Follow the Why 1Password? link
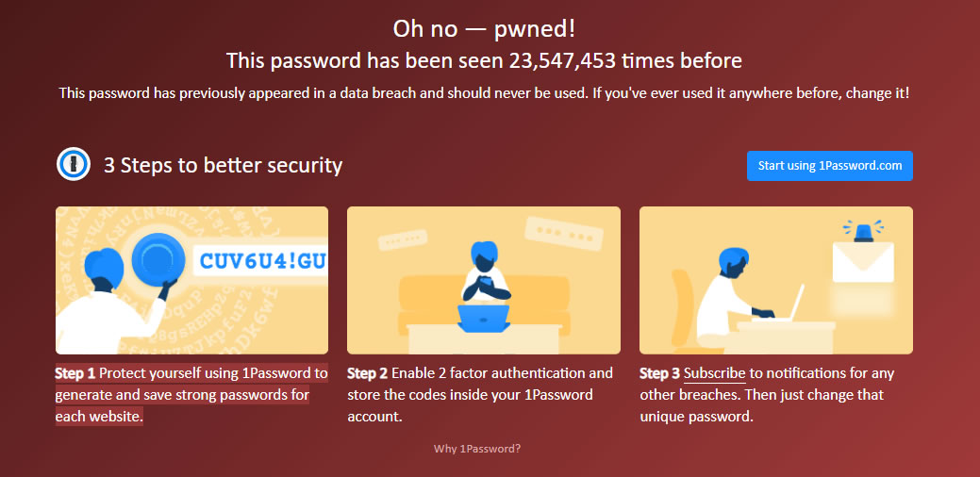The width and height of the screenshot is (980, 477). 477,449
